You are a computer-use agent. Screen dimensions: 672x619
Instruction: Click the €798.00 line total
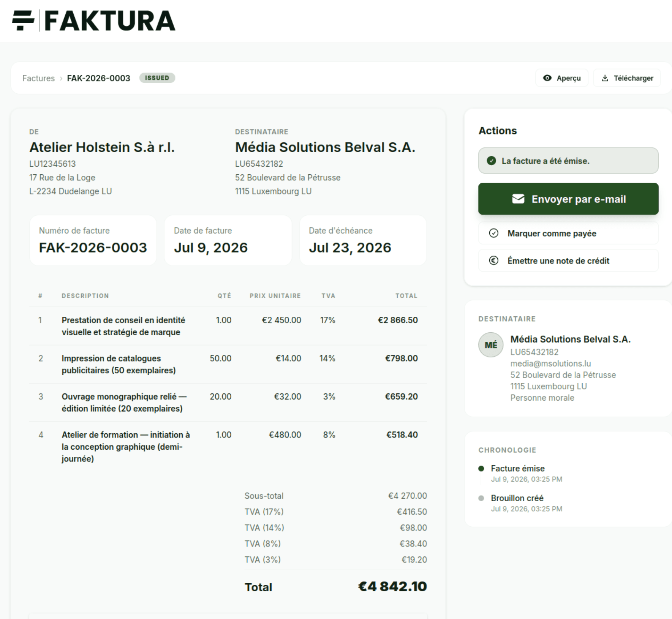point(401,358)
